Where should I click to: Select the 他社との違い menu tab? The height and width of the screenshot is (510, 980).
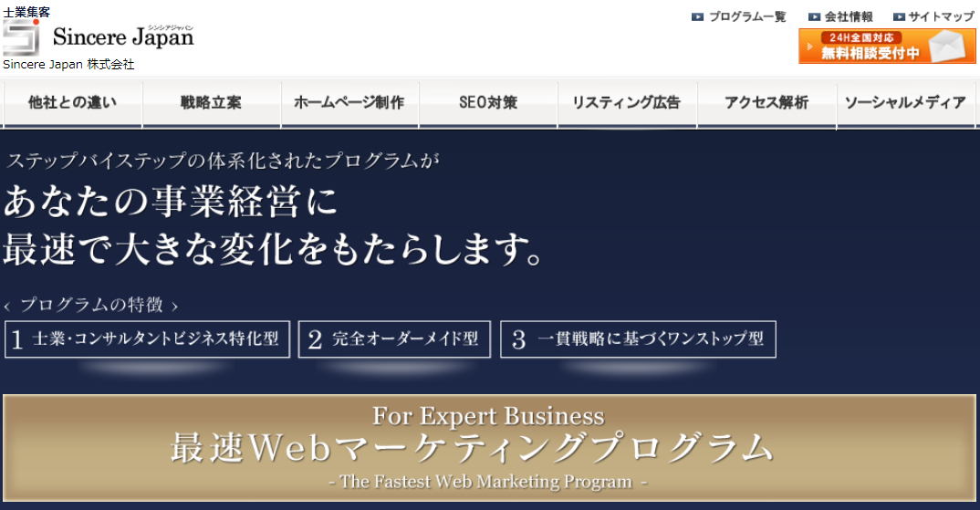click(73, 103)
